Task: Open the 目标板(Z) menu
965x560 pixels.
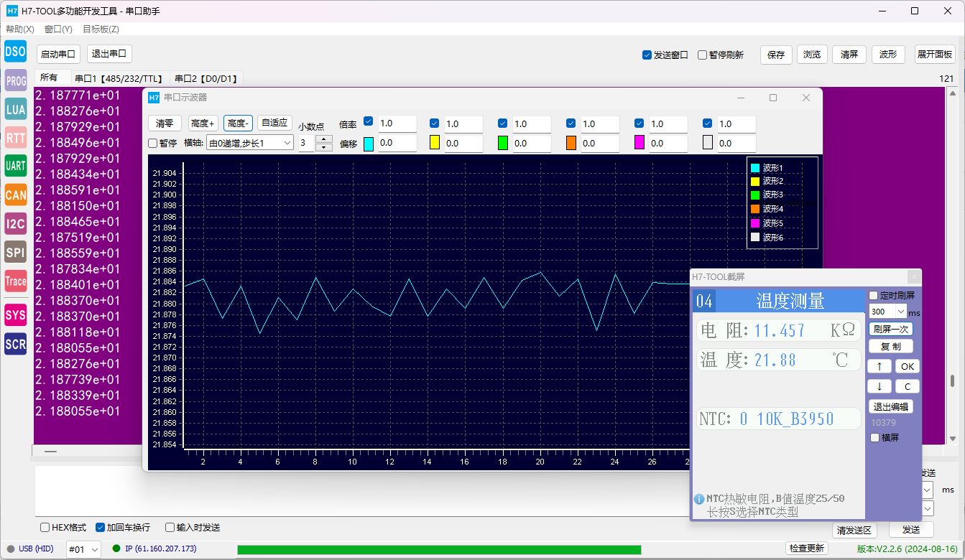Action: [x=101, y=29]
